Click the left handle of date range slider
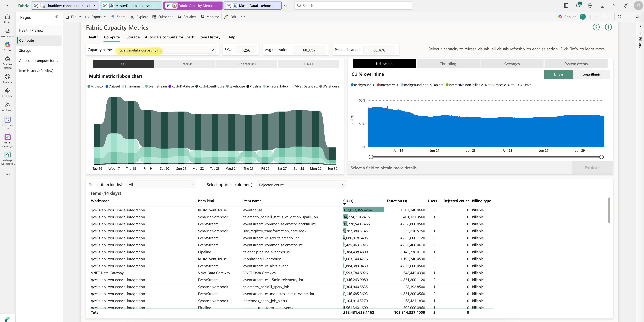This screenshot has width=644, height=322. pyautogui.click(x=371, y=157)
